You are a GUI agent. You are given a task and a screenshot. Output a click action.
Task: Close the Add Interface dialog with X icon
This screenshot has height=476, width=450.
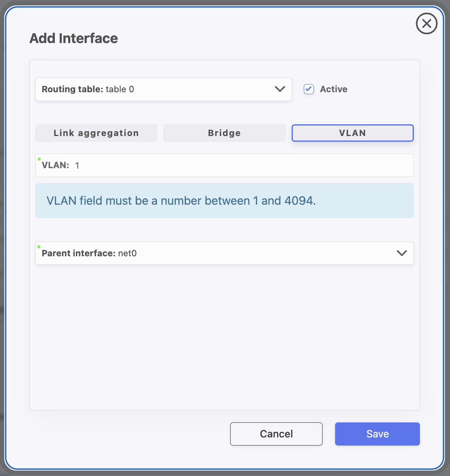(x=426, y=24)
